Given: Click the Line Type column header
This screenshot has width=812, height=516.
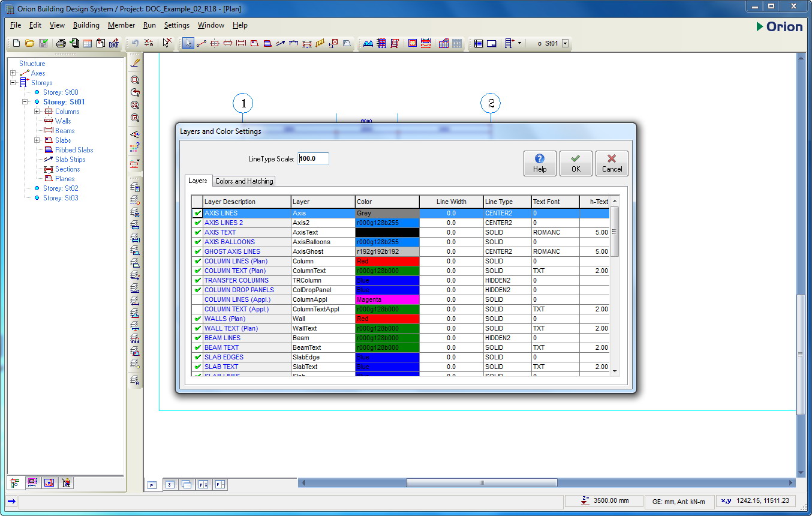Looking at the screenshot, I should point(507,202).
